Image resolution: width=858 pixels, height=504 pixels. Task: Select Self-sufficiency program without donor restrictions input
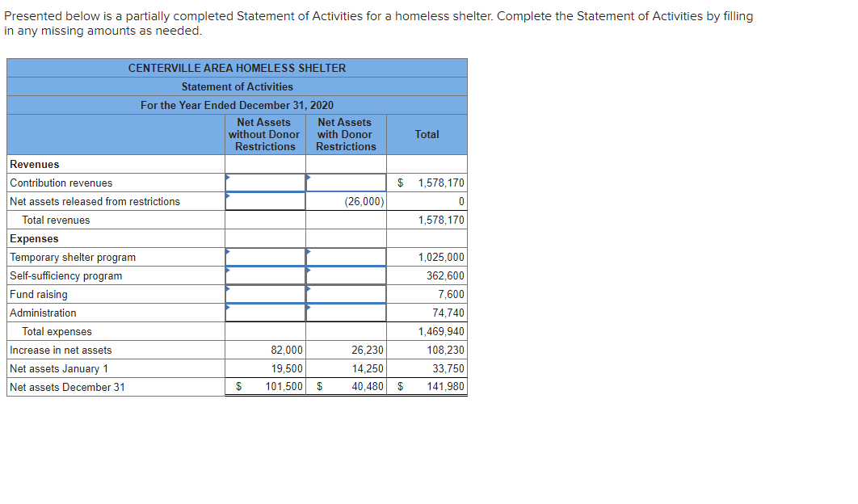point(265,275)
